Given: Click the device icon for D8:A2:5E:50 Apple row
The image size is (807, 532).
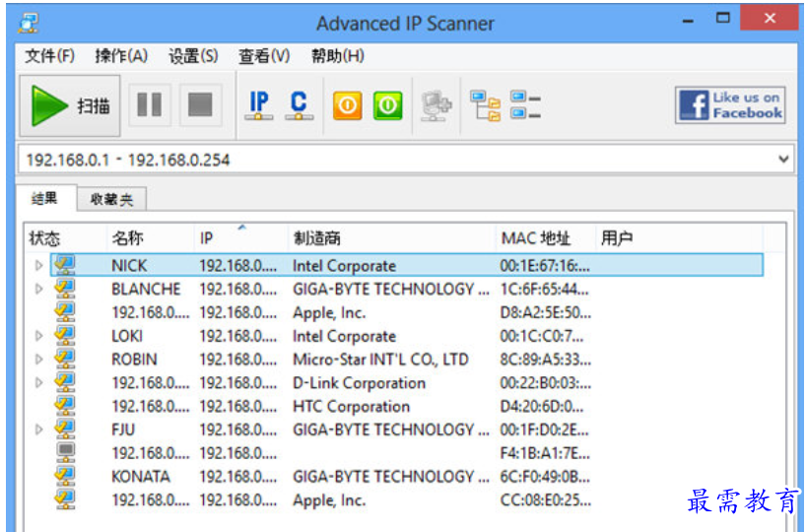Looking at the screenshot, I should coord(65,311).
